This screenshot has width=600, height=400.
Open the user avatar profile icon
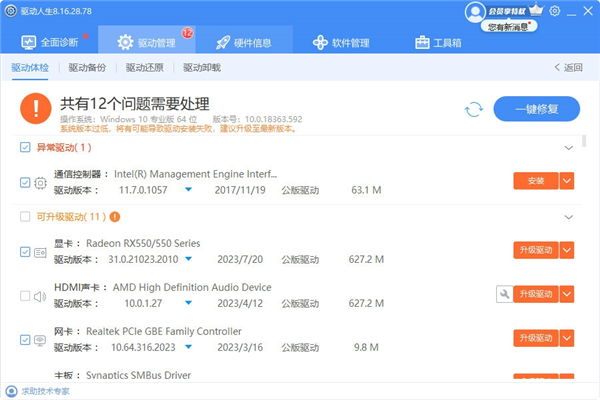click(x=475, y=12)
